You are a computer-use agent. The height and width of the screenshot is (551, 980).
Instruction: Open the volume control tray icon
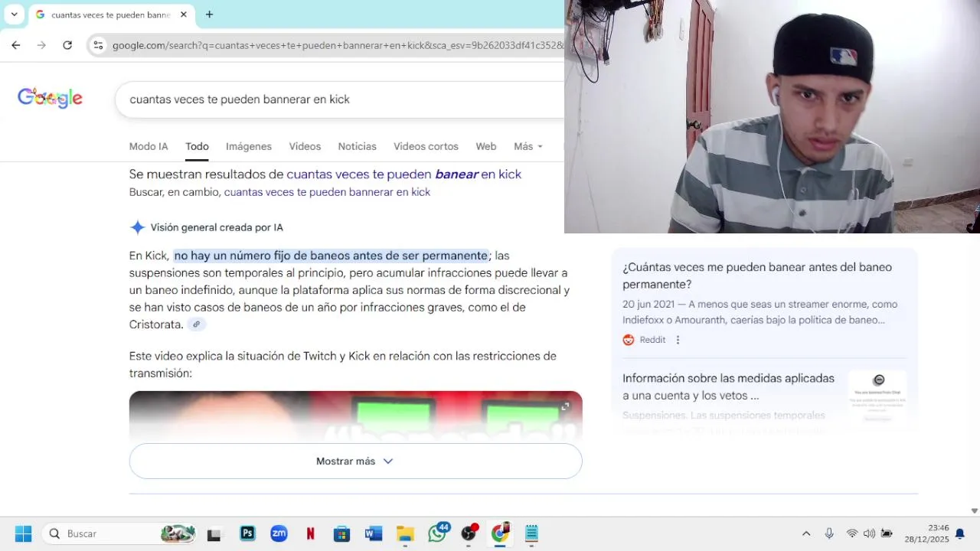point(869,533)
